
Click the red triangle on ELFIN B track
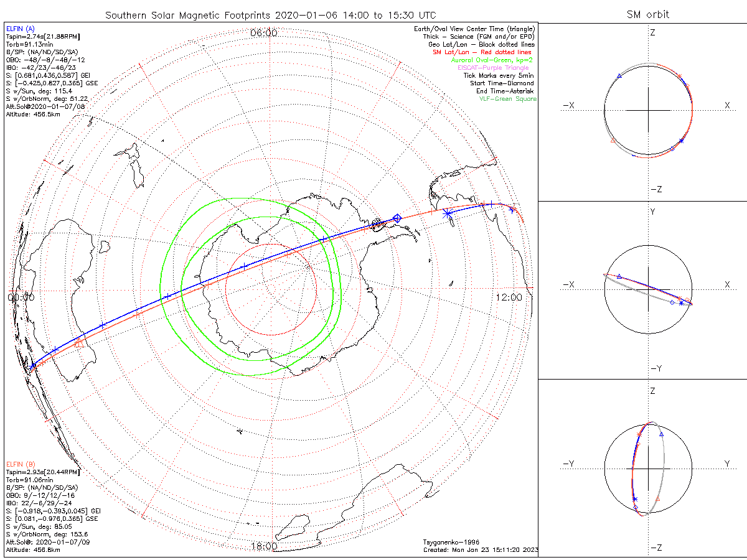point(78,342)
